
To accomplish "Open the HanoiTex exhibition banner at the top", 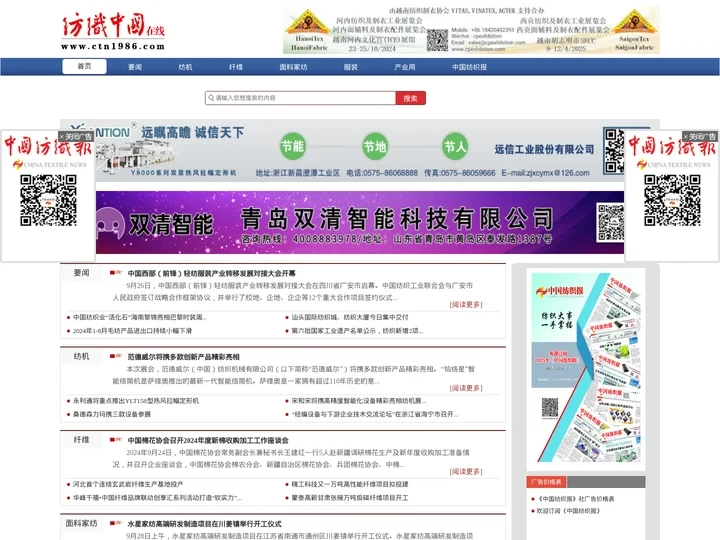I will tap(472, 30).
